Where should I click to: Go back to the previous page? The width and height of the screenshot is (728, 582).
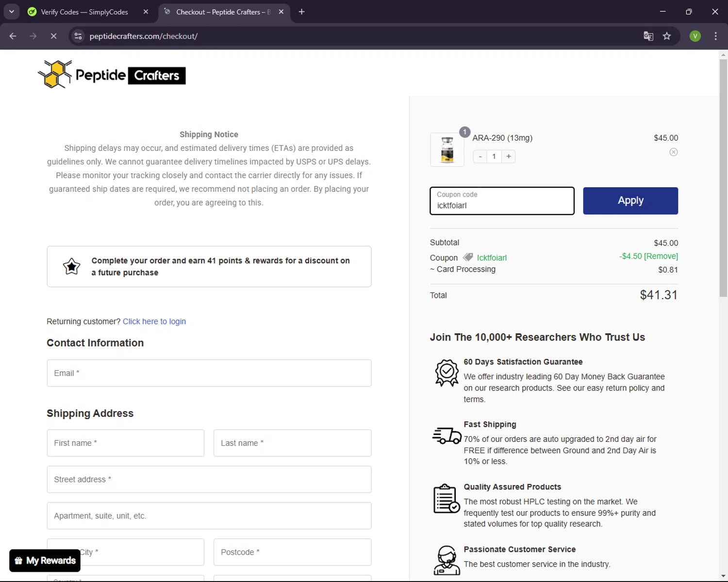click(13, 36)
